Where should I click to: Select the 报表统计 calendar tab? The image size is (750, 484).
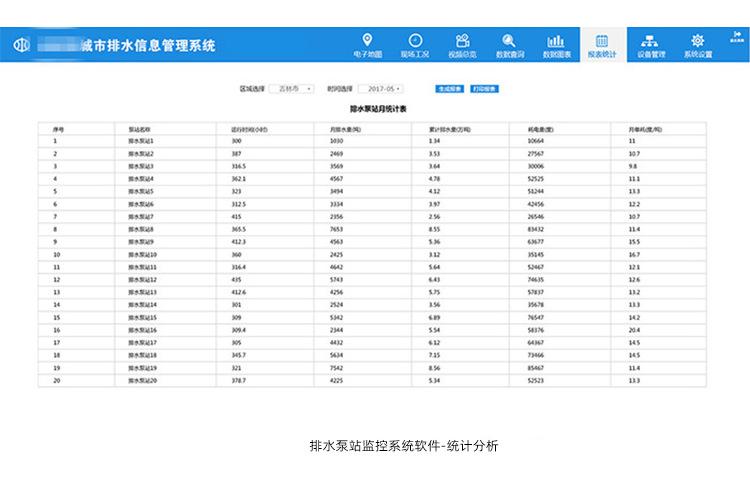pos(602,45)
